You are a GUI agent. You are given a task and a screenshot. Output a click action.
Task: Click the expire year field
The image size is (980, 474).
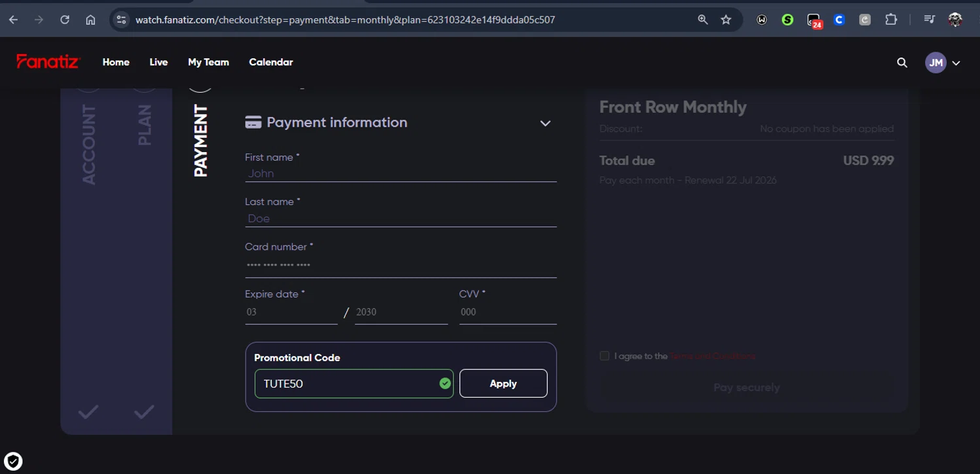[401, 312]
